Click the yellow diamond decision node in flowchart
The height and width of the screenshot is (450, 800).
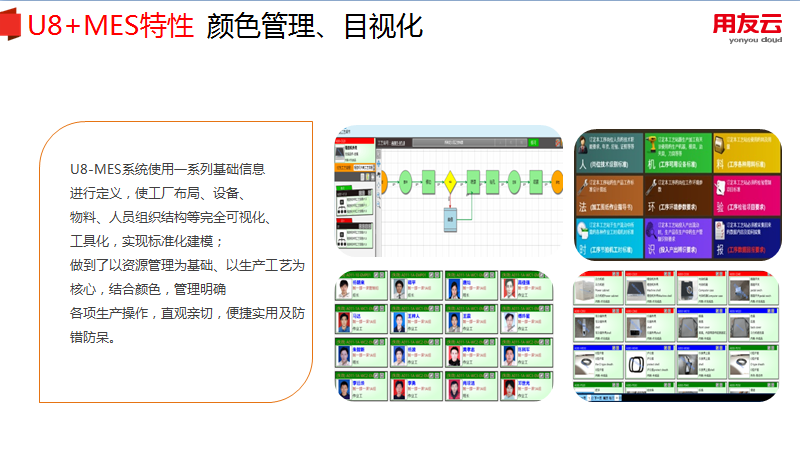click(x=450, y=182)
